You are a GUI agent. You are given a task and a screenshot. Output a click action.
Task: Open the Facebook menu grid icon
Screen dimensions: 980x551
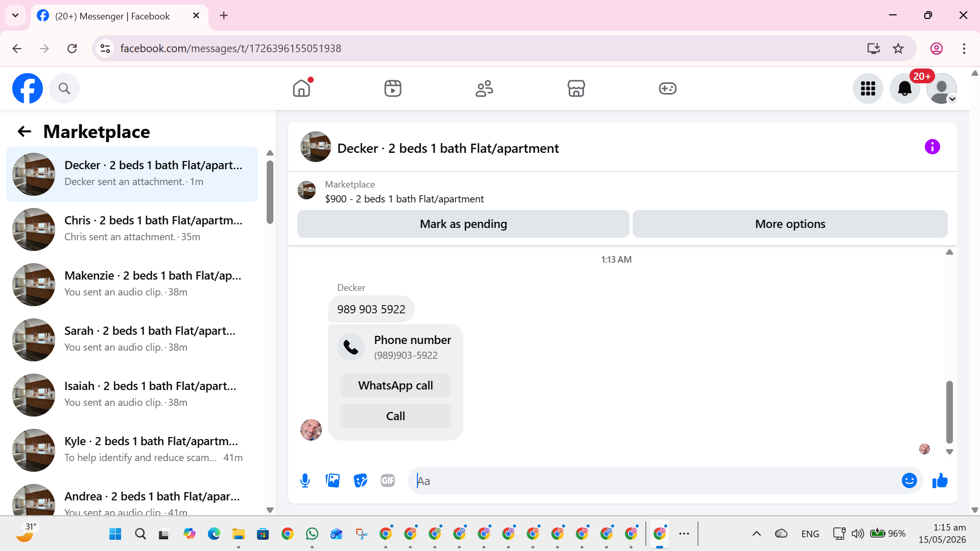pyautogui.click(x=868, y=88)
